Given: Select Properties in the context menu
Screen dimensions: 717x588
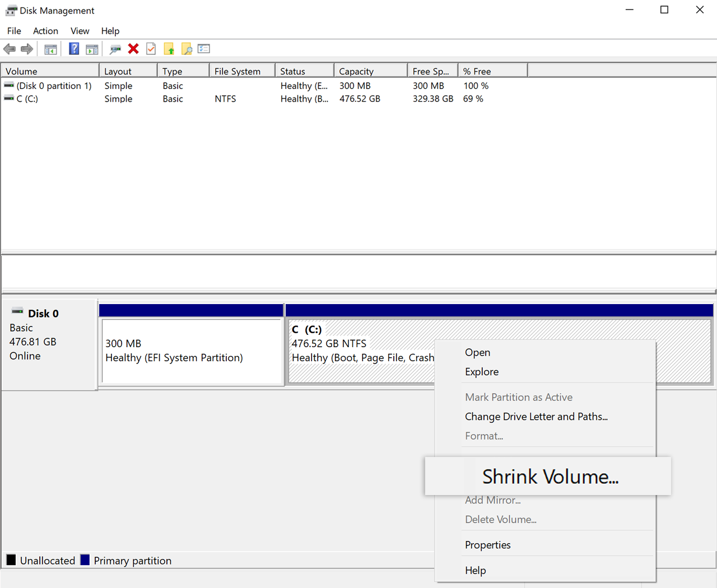Looking at the screenshot, I should pyautogui.click(x=487, y=545).
